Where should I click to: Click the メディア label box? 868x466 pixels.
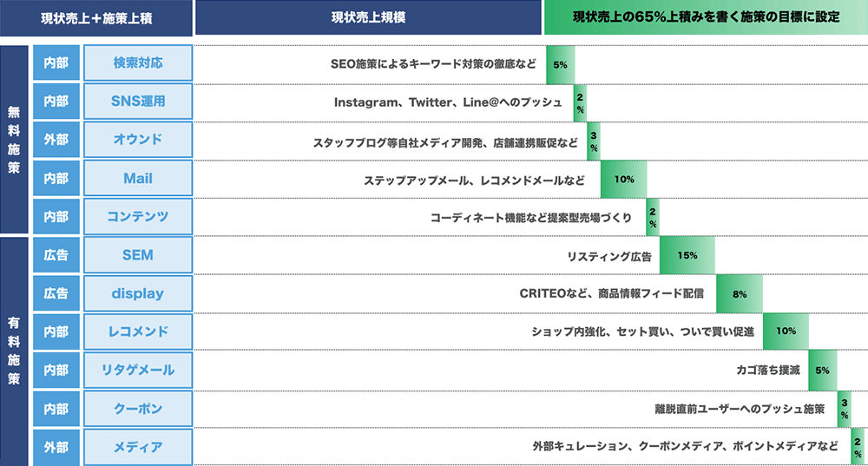pos(138,447)
